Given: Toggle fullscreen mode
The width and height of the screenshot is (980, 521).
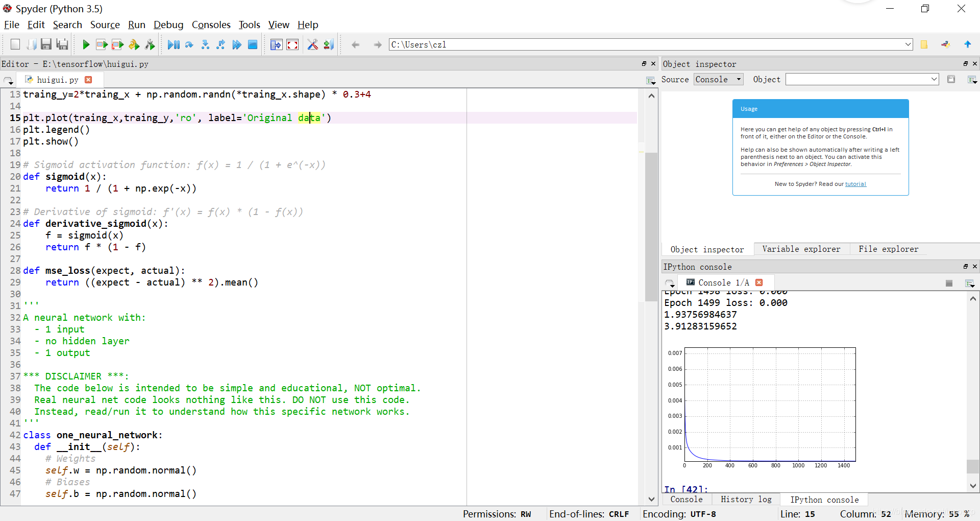Looking at the screenshot, I should (x=292, y=45).
